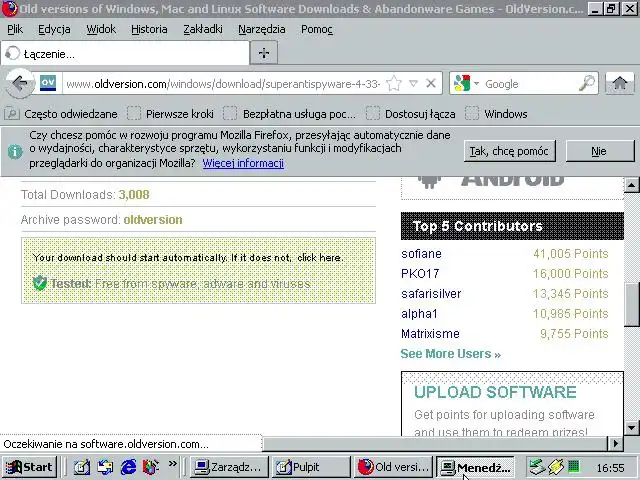Image resolution: width=640 pixels, height=480 pixels.
Task: Click the notification info icon
Action: point(15,151)
